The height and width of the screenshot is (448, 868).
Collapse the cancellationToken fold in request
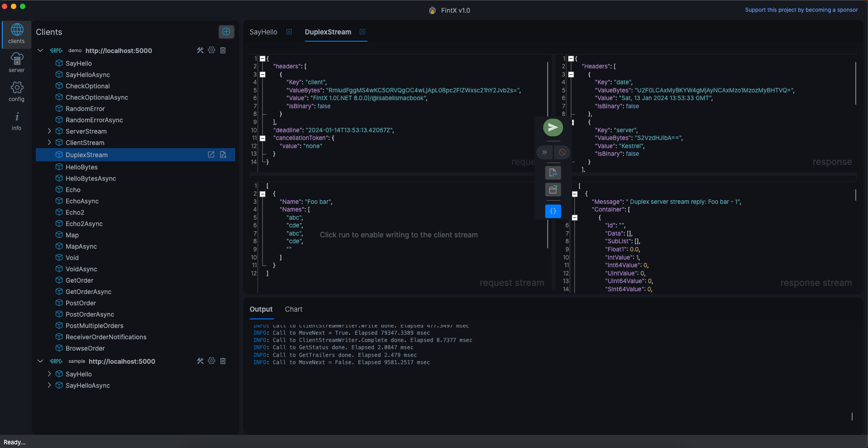tap(262, 138)
